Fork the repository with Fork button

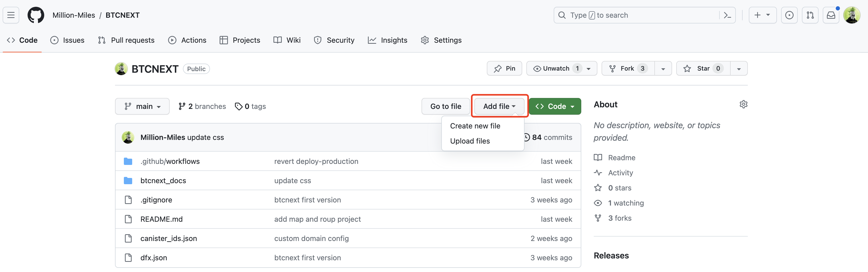pyautogui.click(x=628, y=69)
